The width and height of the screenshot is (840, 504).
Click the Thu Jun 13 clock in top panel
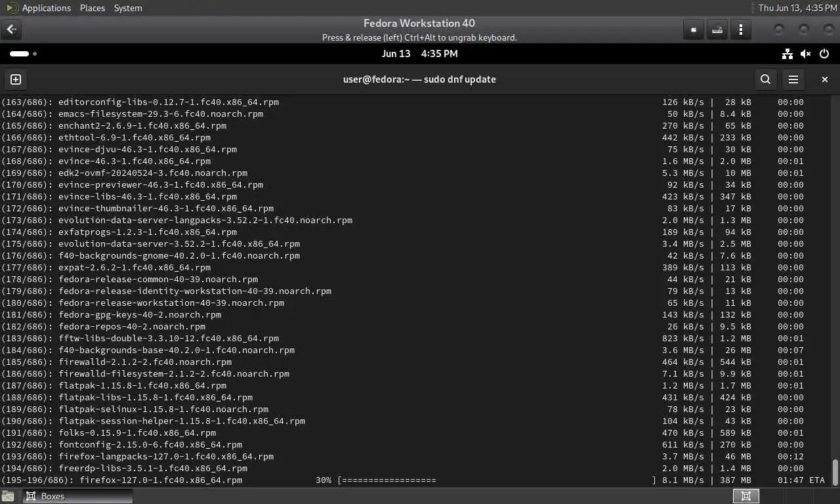click(797, 8)
